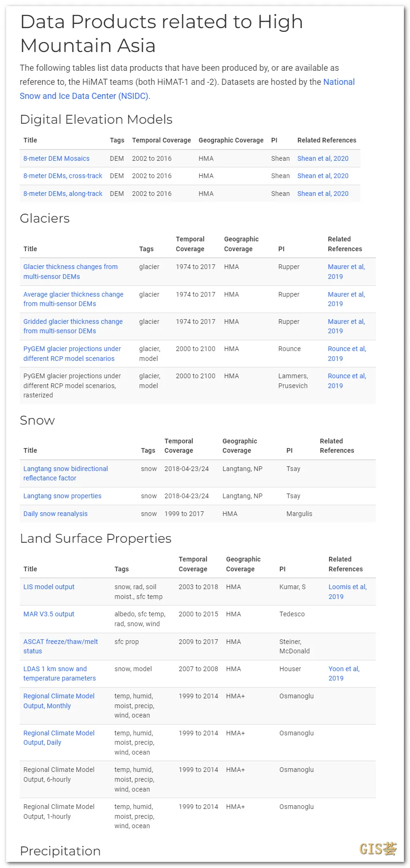Open MAR V3.5 output dataset
Screen dimensions: 410x868
coord(49,614)
